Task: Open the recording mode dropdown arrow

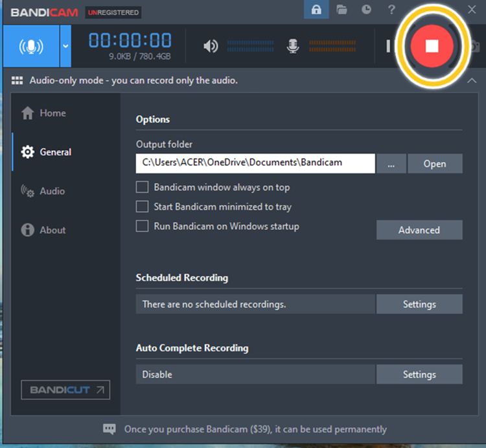Action: coord(65,46)
